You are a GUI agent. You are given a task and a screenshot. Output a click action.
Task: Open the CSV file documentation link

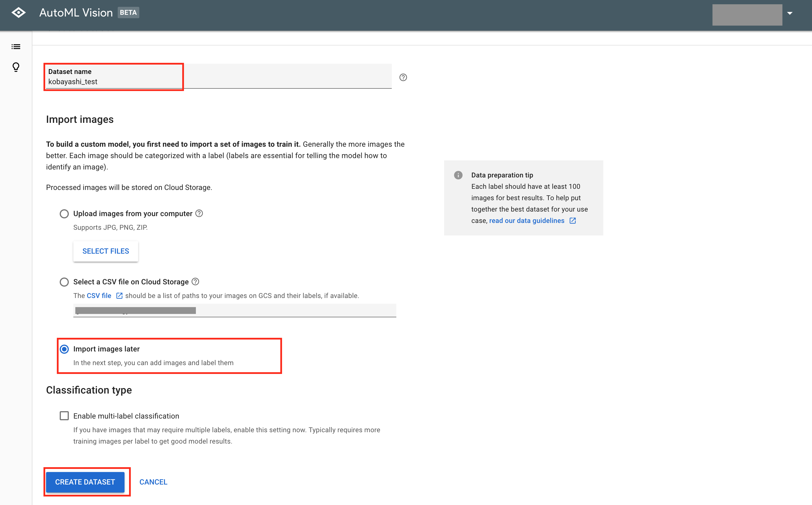point(99,296)
